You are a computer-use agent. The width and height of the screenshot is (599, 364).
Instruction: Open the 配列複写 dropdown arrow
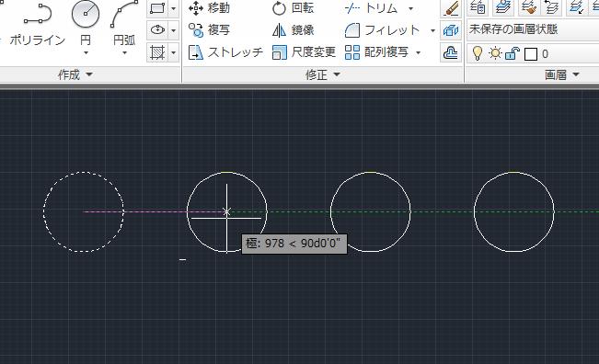click(x=418, y=52)
